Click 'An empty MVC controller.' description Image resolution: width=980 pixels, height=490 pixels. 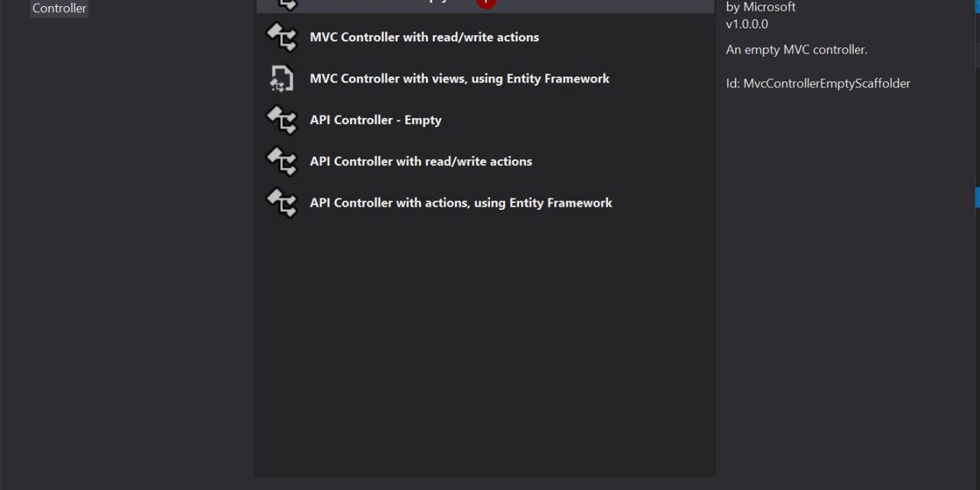tap(796, 50)
